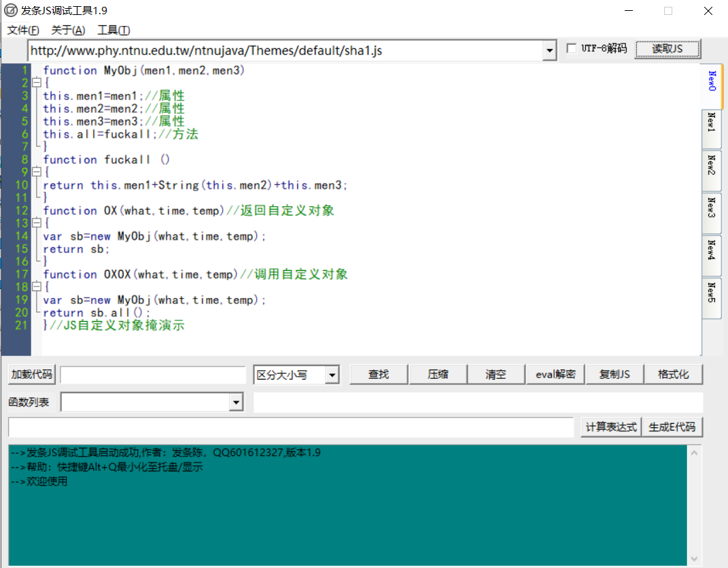Click the 生成E代码 button
Screen dimensions: 728x568
tap(672, 427)
